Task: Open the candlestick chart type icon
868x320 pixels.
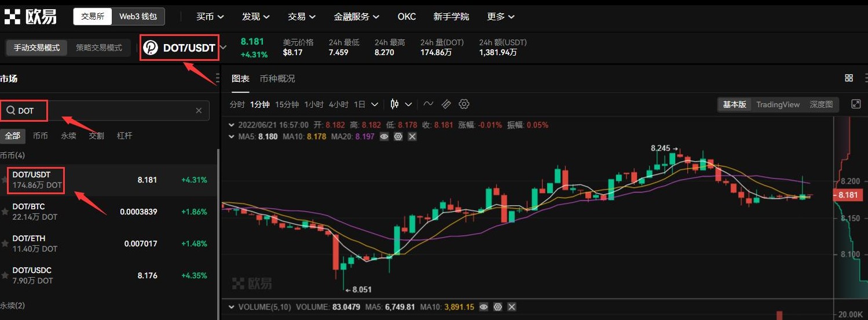Action: tap(395, 104)
